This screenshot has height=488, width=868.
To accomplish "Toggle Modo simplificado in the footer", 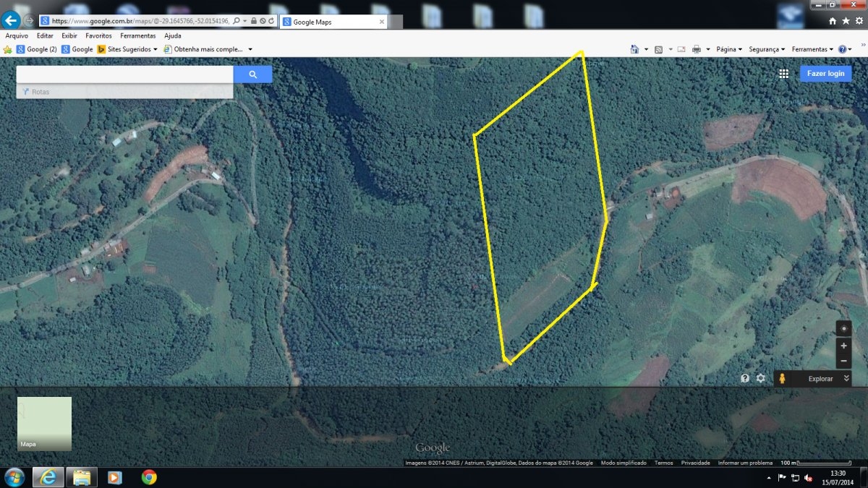I will pyautogui.click(x=624, y=463).
